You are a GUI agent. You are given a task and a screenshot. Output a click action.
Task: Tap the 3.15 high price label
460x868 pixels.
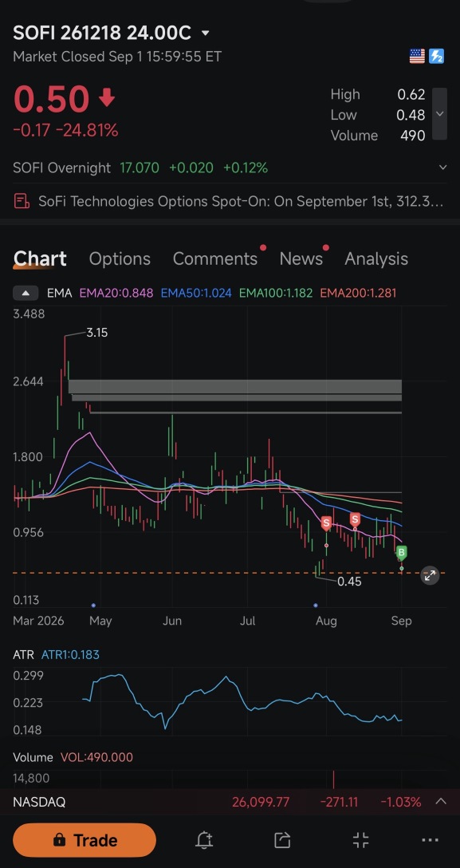click(96, 333)
